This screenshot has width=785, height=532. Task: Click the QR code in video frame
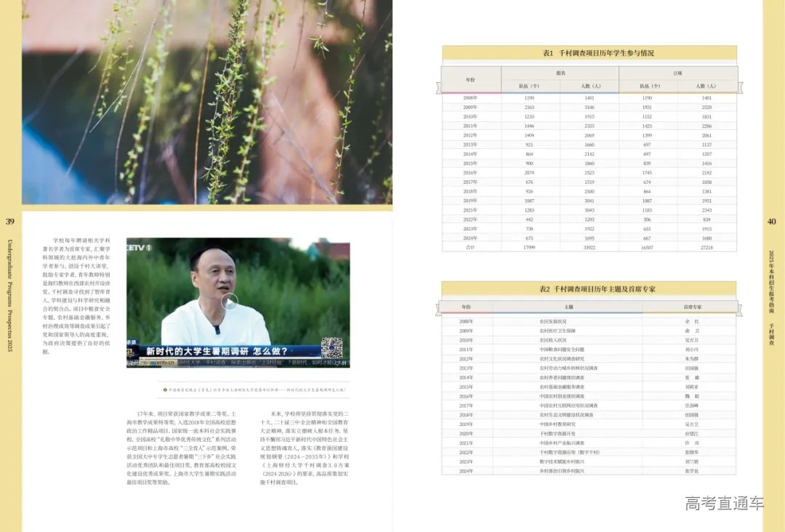(331, 347)
